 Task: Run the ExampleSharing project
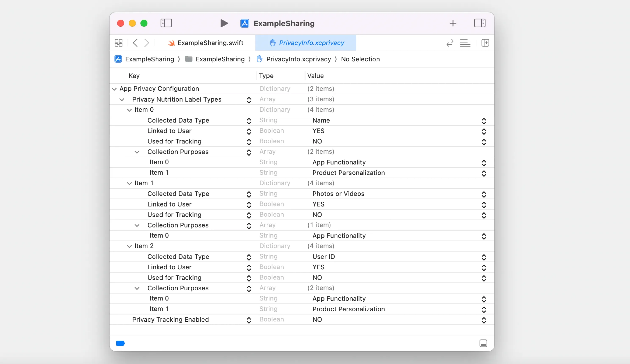(224, 23)
